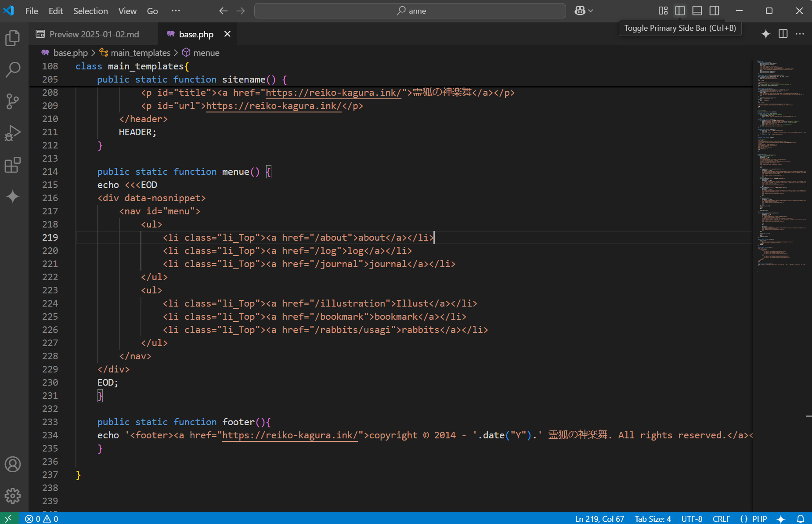Open the File menu
This screenshot has width=812, height=524.
click(31, 11)
